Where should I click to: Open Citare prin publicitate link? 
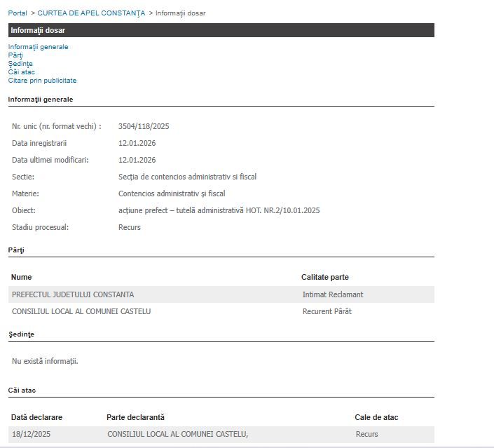tap(42, 81)
